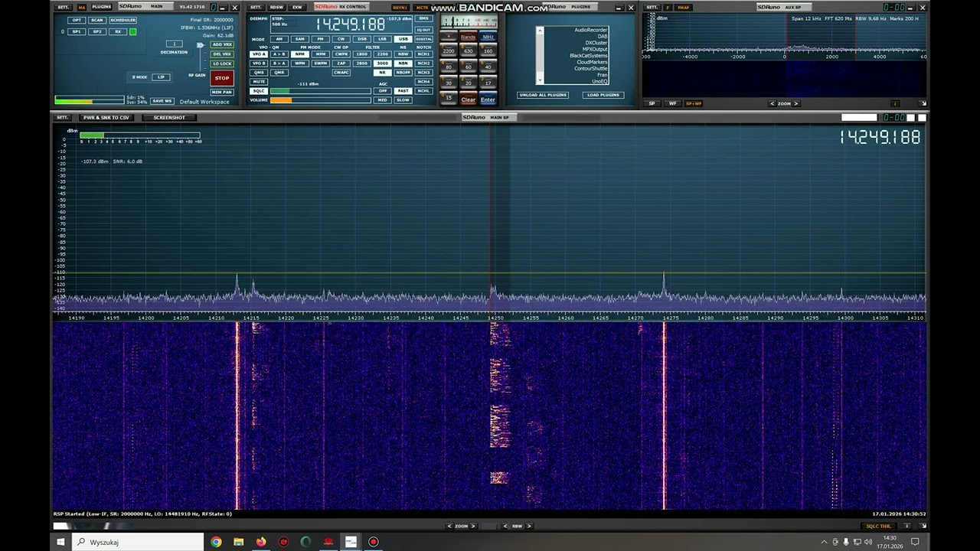Switch mode to AM
The height and width of the screenshot is (551, 980).
279,39
